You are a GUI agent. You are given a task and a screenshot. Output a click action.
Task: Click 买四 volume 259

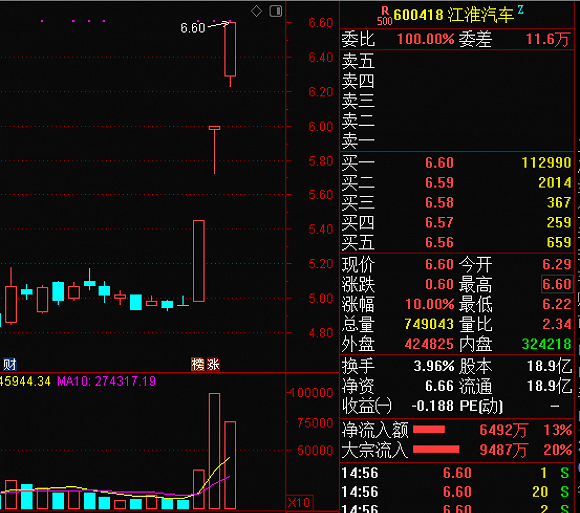[x=559, y=223]
